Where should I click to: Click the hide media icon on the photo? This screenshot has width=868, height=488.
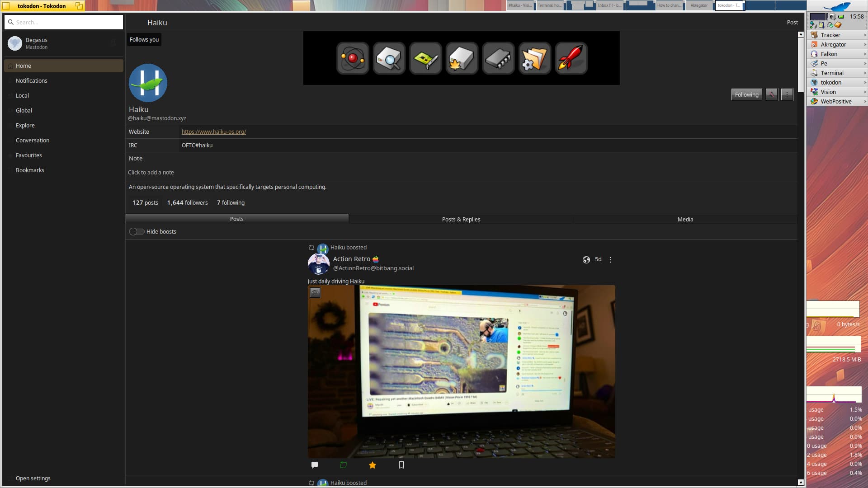pos(316,293)
